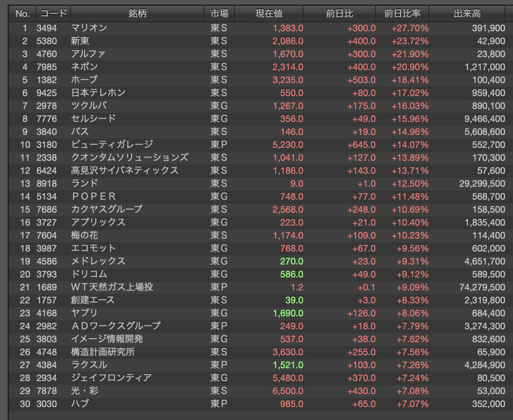Click the change value +0.1
Image resolution: width=513 pixels, height=420 pixels.
point(366,287)
